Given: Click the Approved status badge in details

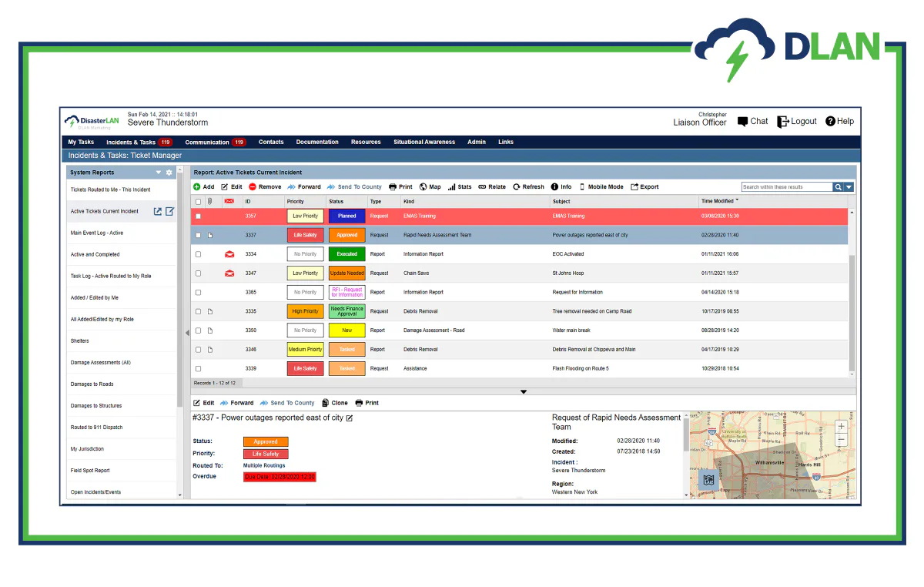Looking at the screenshot, I should (x=266, y=442).
